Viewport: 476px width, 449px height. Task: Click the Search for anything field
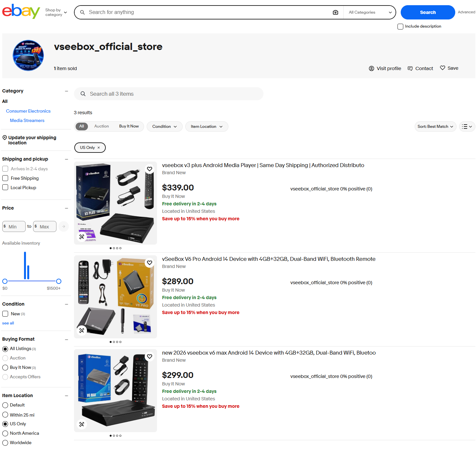click(208, 12)
